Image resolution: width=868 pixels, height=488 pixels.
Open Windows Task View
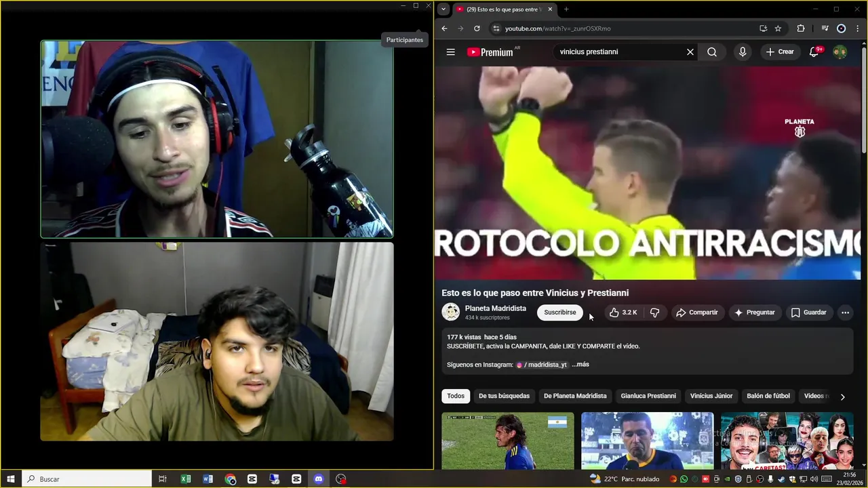pyautogui.click(x=163, y=479)
